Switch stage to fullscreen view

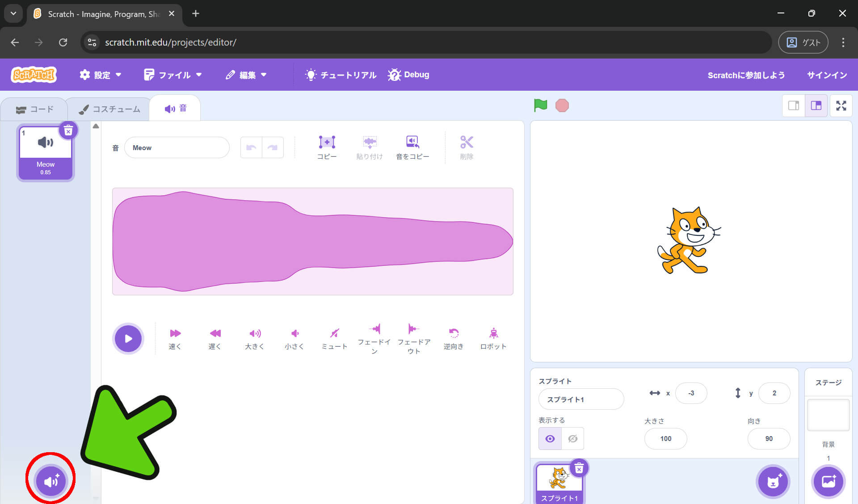tap(841, 105)
